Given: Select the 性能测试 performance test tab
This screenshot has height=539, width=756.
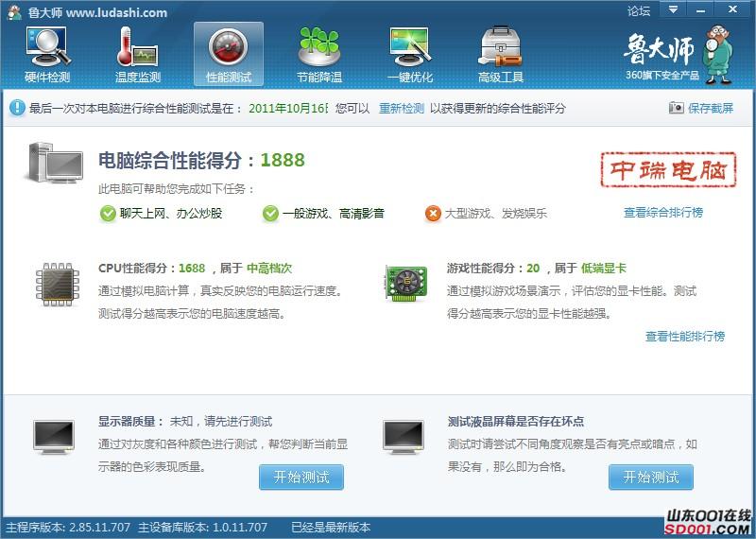Looking at the screenshot, I should click(229, 55).
